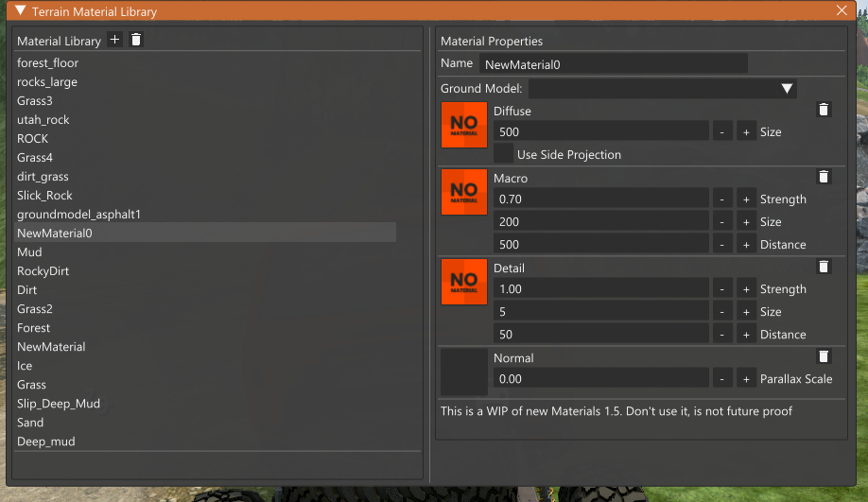Decrease the Macro Distance value
Viewport: 868px width, 502px height.
click(721, 244)
